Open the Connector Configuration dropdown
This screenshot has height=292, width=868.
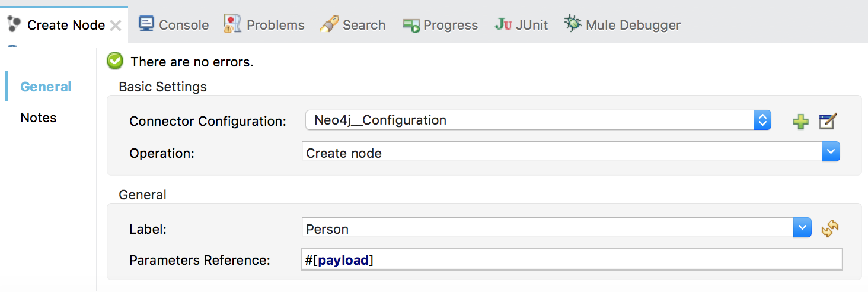point(538,120)
